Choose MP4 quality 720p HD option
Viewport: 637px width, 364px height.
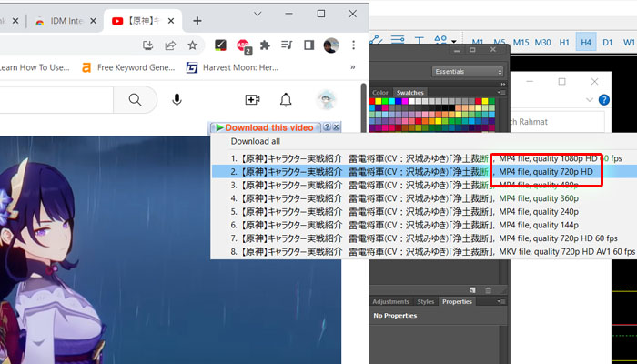pyautogui.click(x=424, y=172)
